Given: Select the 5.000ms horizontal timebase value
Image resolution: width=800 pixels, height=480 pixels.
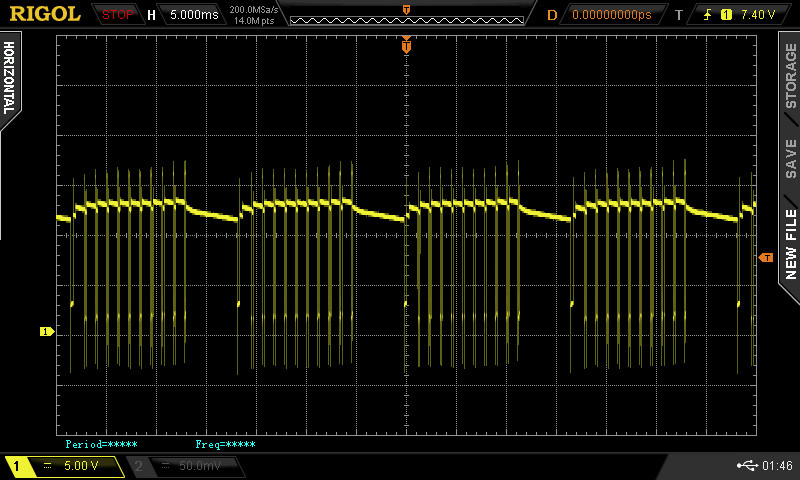Looking at the screenshot, I should (x=191, y=15).
